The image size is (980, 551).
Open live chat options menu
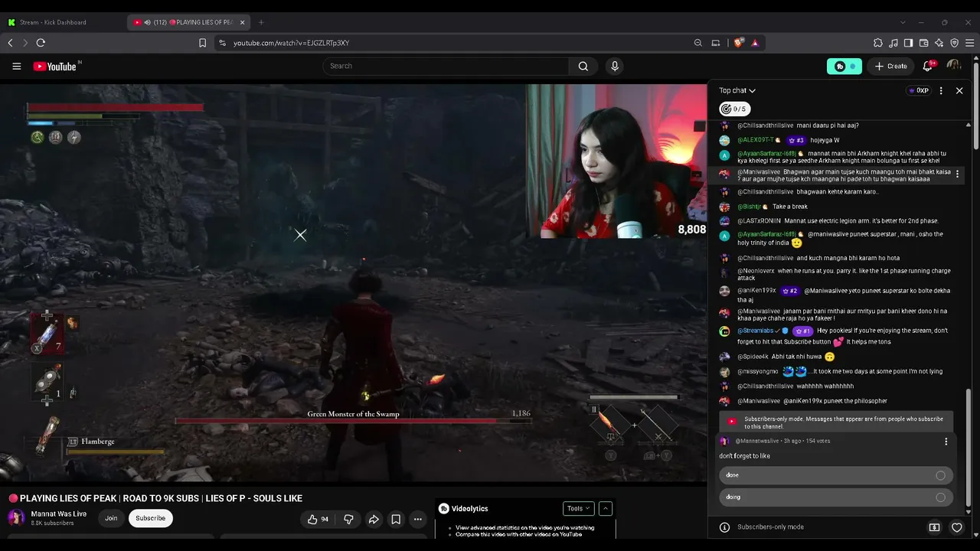(x=941, y=90)
